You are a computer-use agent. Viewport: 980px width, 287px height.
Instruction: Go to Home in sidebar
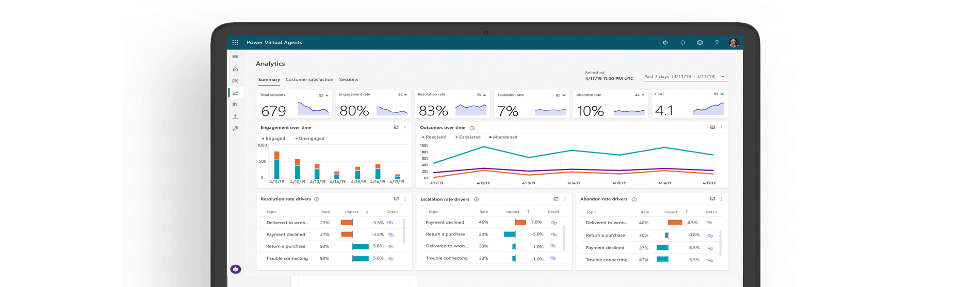click(x=235, y=69)
